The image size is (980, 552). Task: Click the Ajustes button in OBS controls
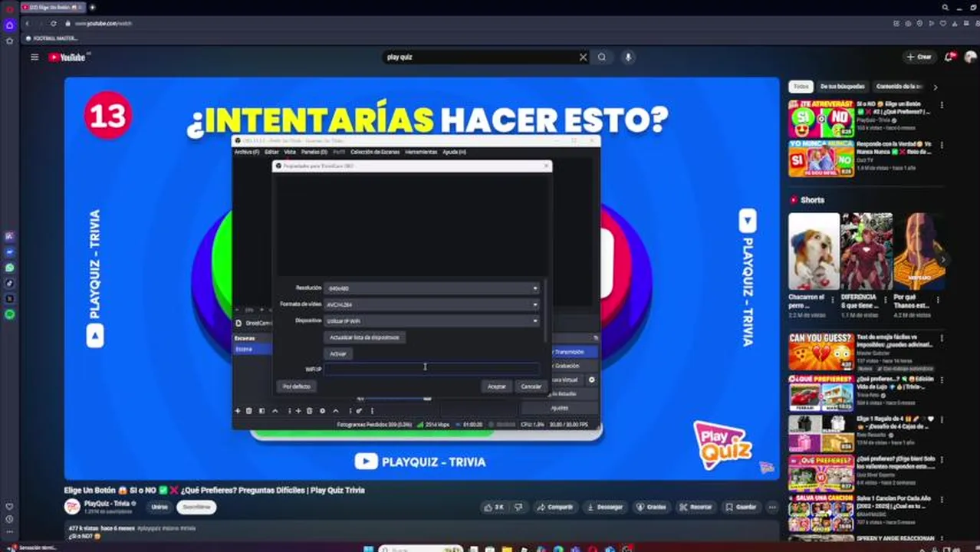pos(560,408)
